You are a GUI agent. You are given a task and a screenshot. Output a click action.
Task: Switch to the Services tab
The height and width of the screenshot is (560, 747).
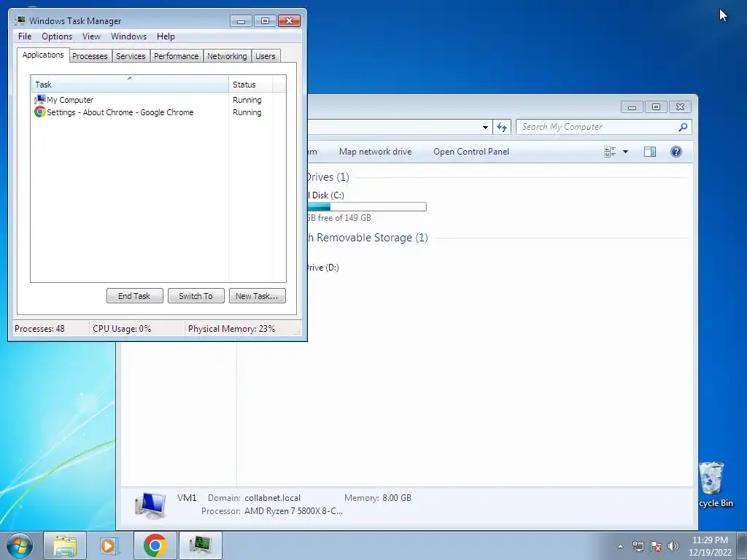tap(131, 56)
